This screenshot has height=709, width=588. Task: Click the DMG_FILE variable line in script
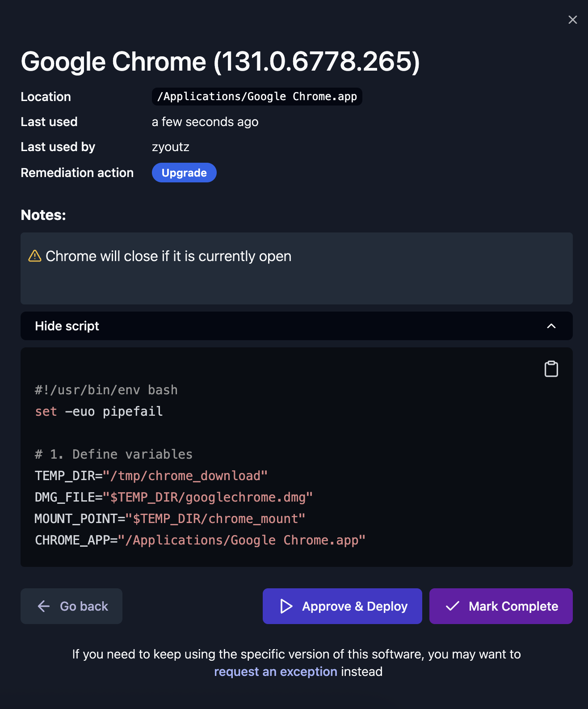(x=173, y=497)
